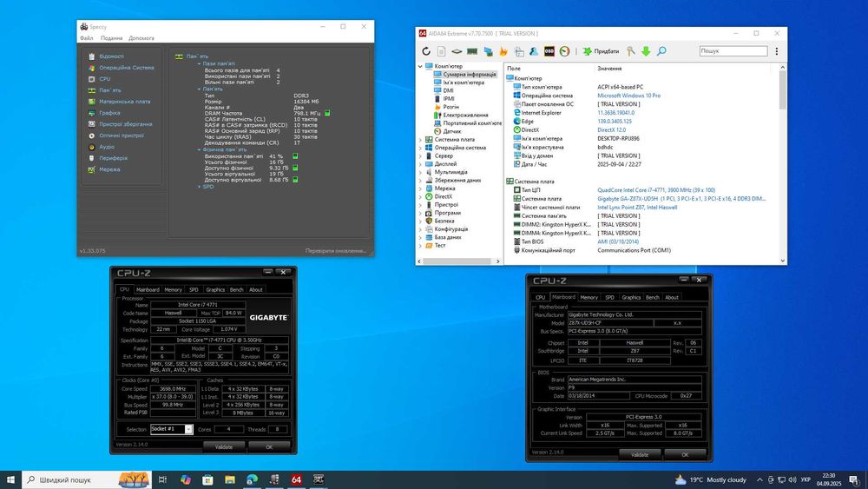Image resolution: width=868 pixels, height=489 pixels.
Task: Click the magnifier search icon in AIDA64 toolbar
Action: (661, 51)
